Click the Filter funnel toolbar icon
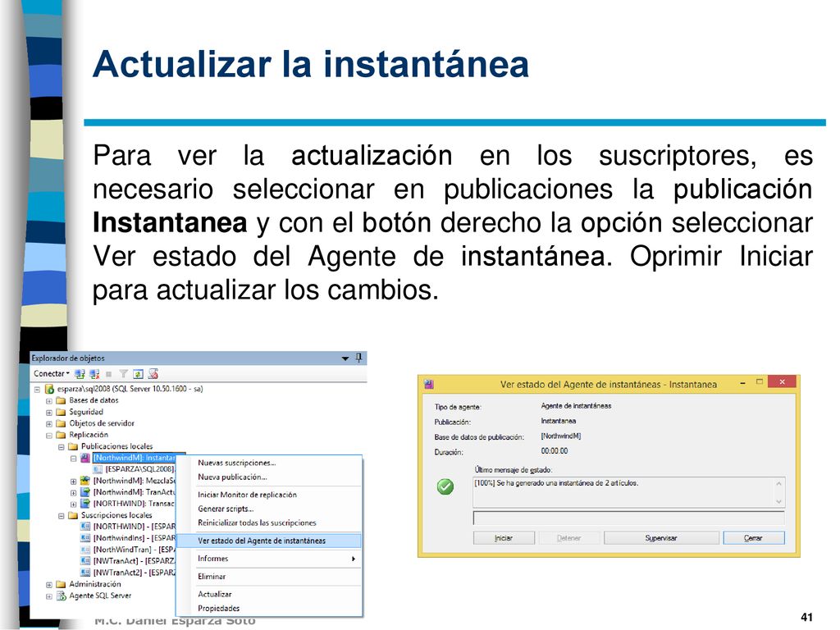This screenshot has width=840, height=630. (123, 374)
